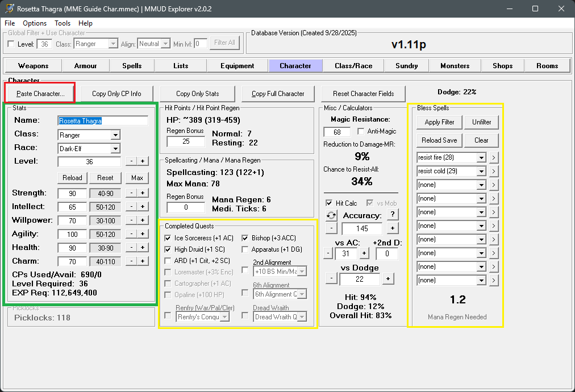575x392 pixels.
Task: Click the refresh icon beside Accuracy
Action: click(x=330, y=216)
